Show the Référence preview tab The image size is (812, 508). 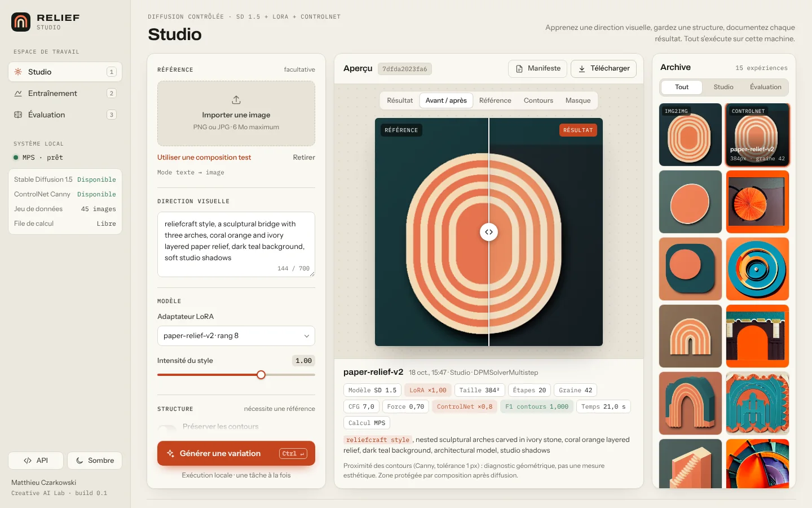tap(495, 100)
